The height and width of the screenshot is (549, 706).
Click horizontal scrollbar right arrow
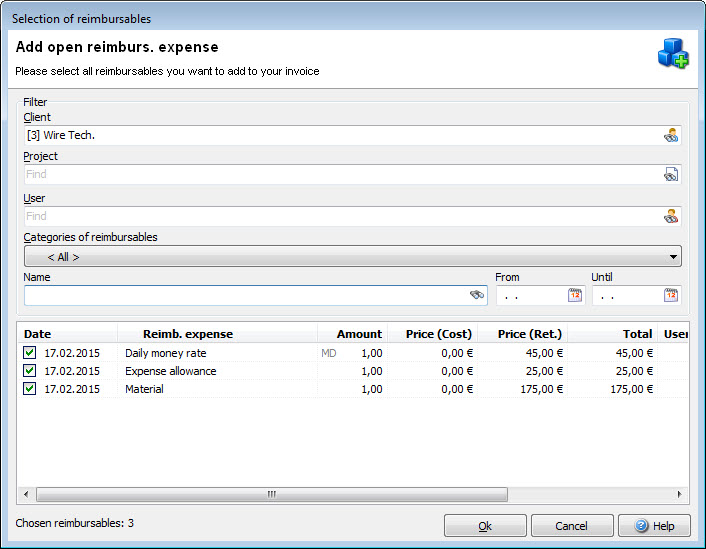[x=679, y=494]
